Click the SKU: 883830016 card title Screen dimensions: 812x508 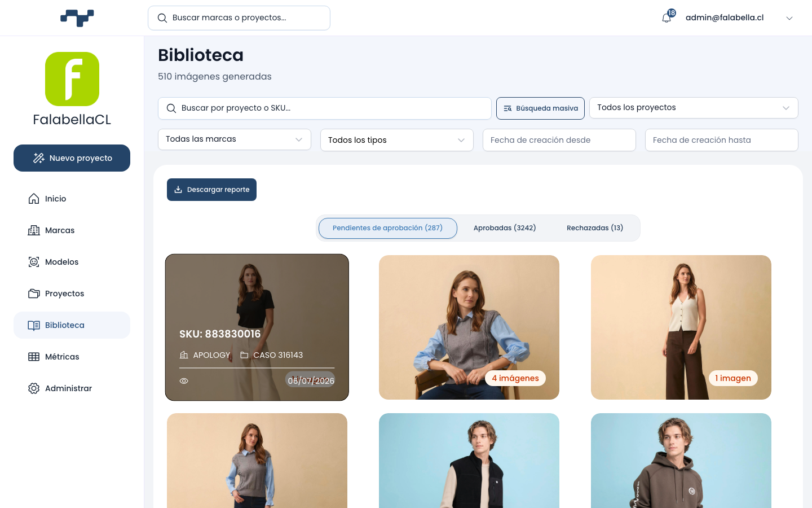point(220,334)
